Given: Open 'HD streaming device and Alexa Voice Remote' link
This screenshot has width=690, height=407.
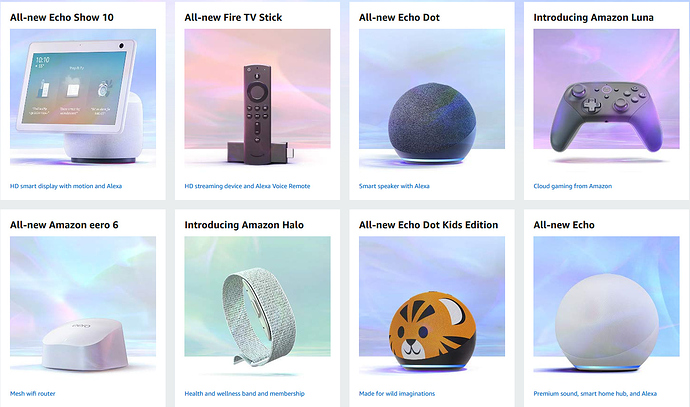Looking at the screenshot, I should [x=247, y=186].
